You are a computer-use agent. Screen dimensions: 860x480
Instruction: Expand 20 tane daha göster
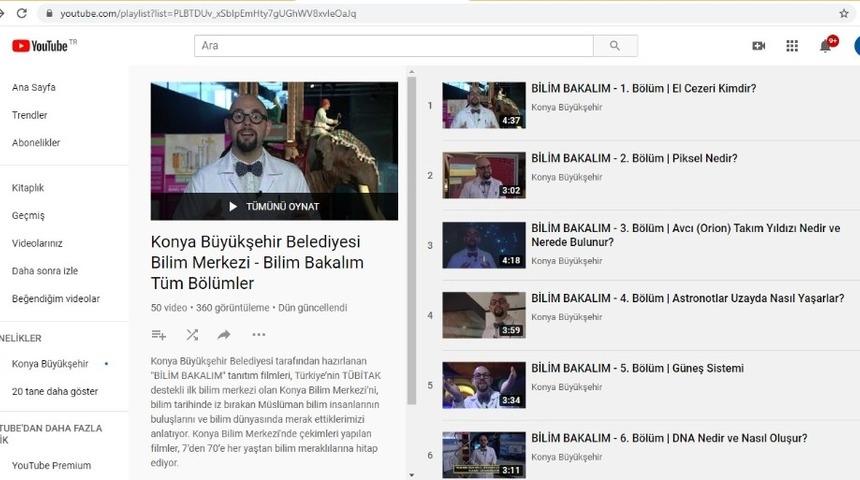click(x=55, y=392)
